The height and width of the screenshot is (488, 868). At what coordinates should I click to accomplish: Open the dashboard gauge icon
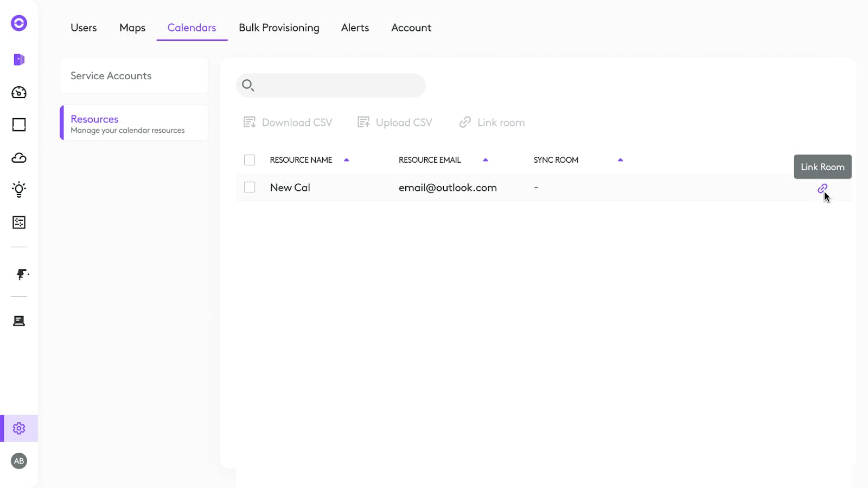pyautogui.click(x=19, y=92)
